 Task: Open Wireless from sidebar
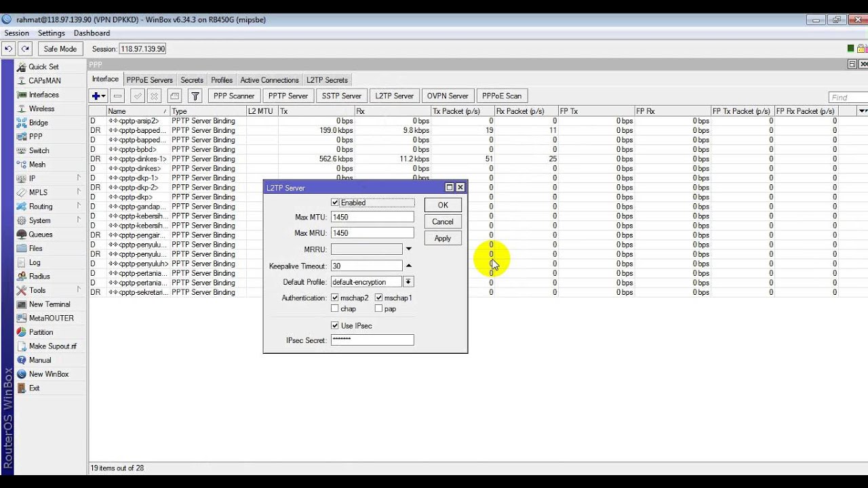pos(41,108)
